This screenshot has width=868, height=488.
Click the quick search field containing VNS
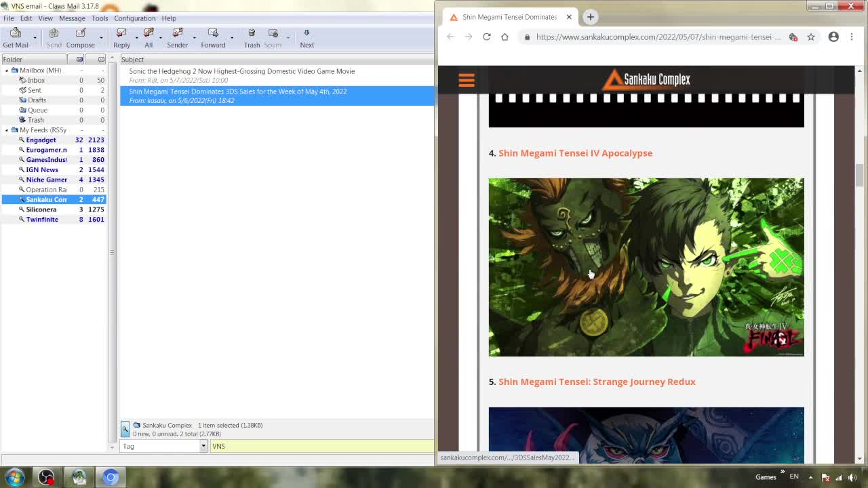(321, 446)
